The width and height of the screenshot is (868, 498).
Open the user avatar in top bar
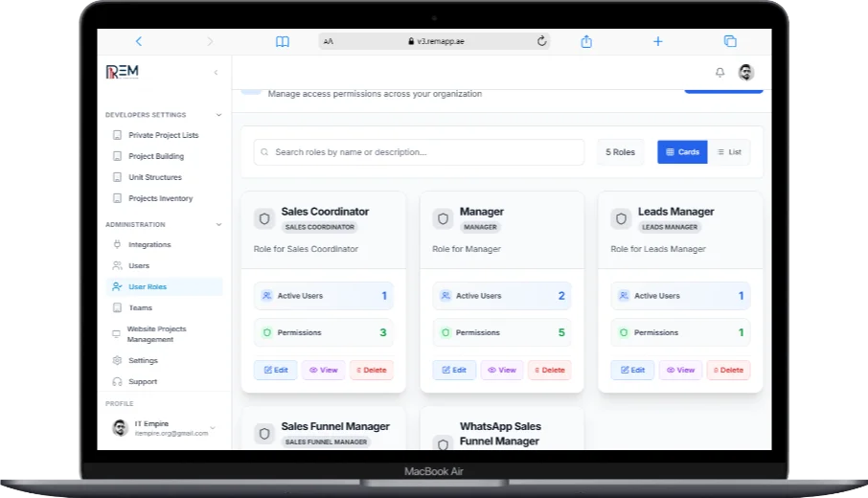tap(746, 73)
